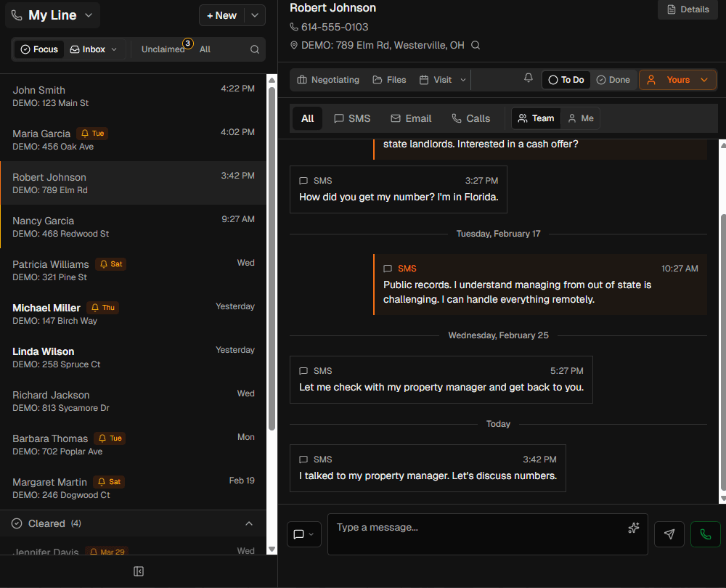This screenshot has width=726, height=588.
Task: Switch to the Calls tab
Action: click(x=471, y=118)
